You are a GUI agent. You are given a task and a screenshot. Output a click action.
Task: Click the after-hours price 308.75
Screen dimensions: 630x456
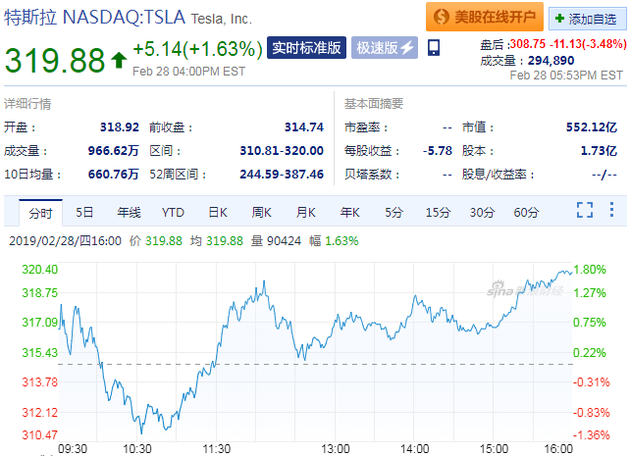click(x=528, y=43)
